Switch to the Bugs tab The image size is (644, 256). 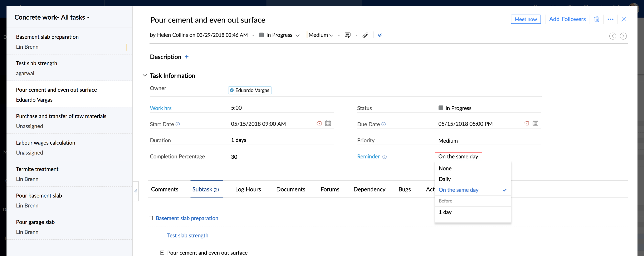pos(405,189)
